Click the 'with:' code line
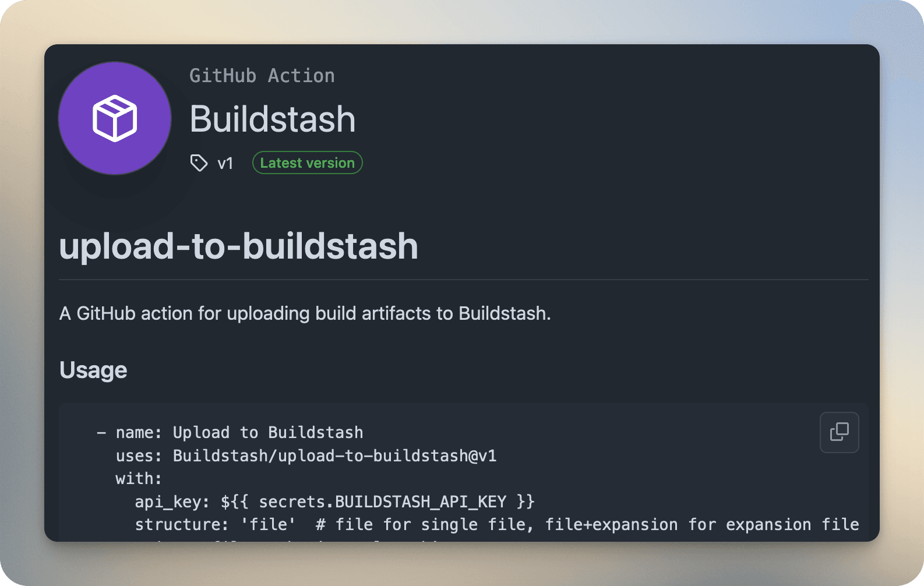The width and height of the screenshot is (924, 586). (139, 479)
